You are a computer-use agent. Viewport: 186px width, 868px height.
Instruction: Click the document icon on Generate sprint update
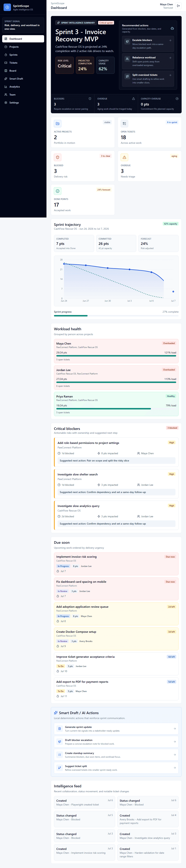click(x=59, y=728)
